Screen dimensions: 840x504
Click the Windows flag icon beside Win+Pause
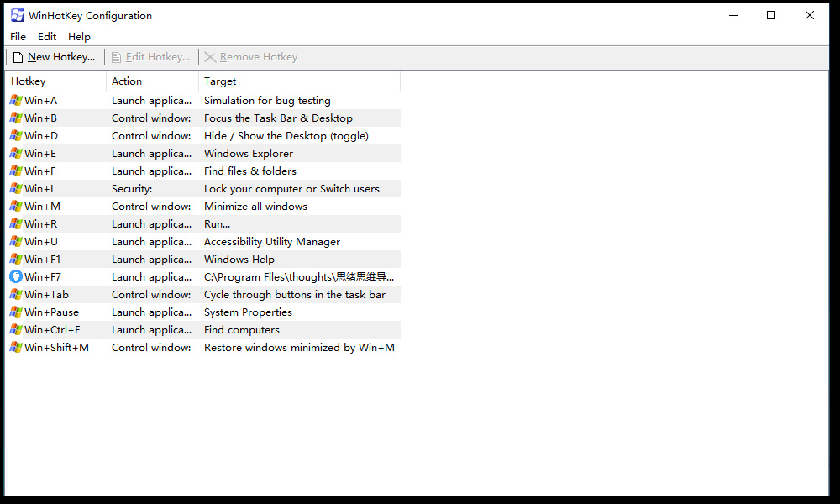click(16, 312)
